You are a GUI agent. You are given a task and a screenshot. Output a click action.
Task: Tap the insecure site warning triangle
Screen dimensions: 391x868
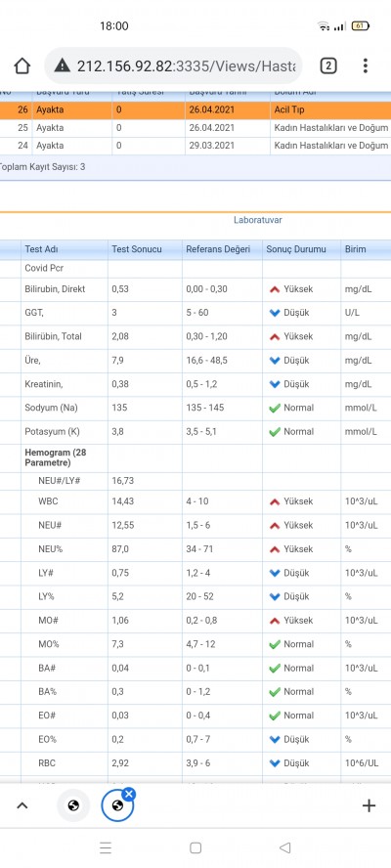point(62,65)
